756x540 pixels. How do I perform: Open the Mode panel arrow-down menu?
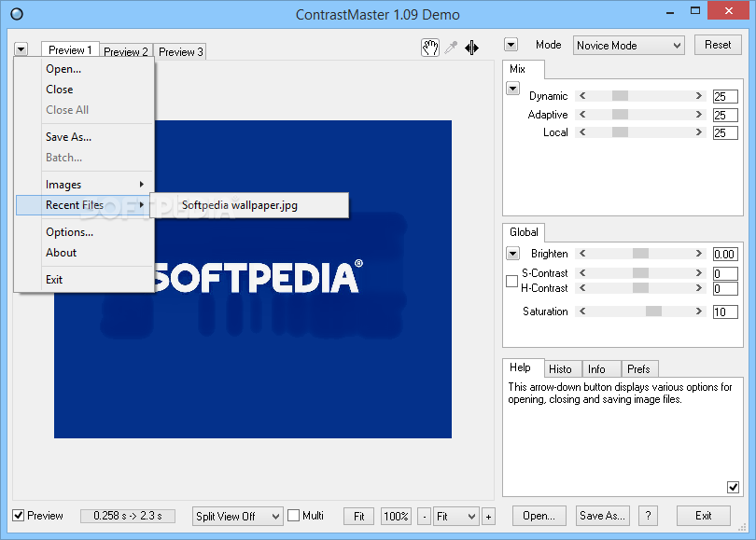coord(511,45)
